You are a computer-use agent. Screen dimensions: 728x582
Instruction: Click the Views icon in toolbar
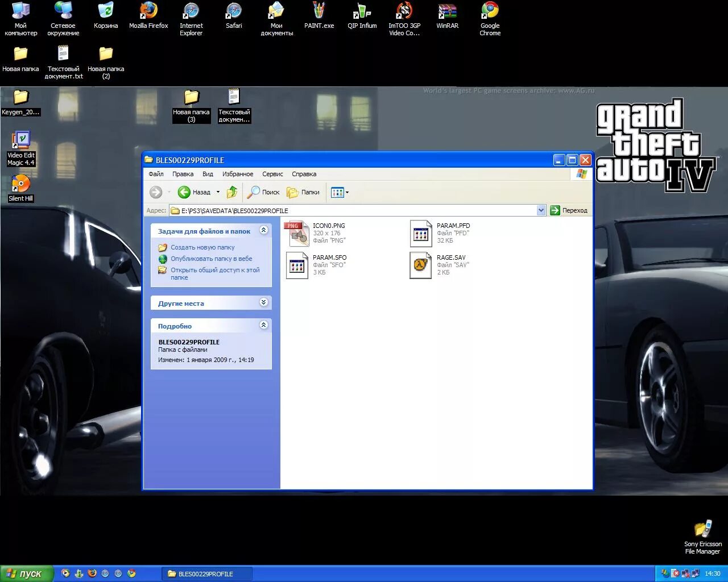337,192
